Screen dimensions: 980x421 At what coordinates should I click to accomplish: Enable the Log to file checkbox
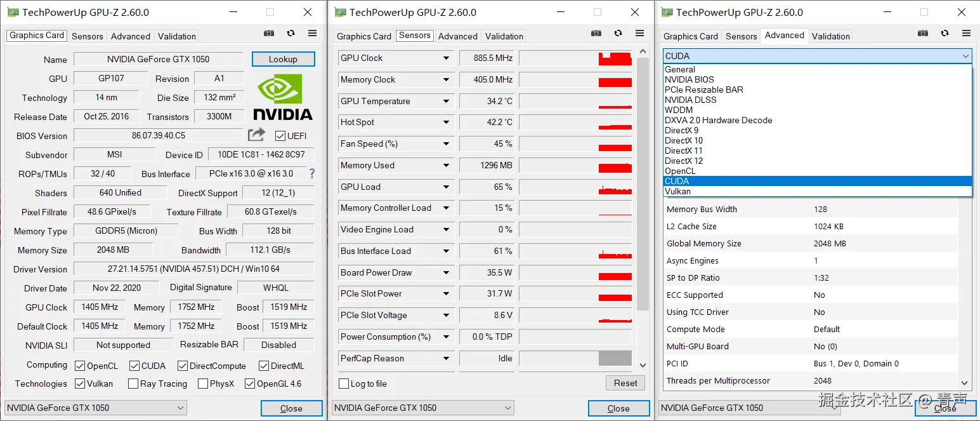(x=344, y=384)
